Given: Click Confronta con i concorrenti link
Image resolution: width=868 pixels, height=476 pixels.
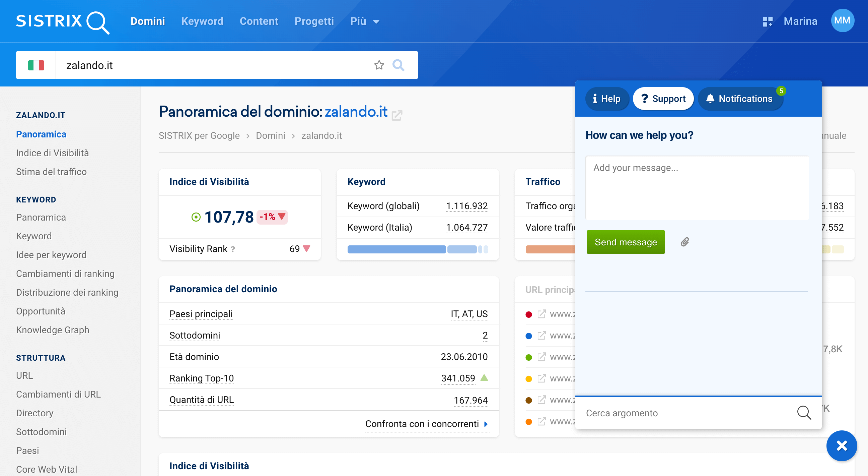Looking at the screenshot, I should click(427, 424).
